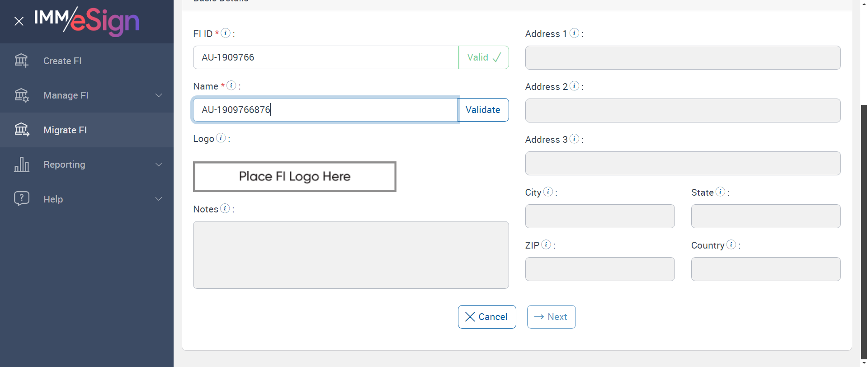Close the sidebar with the X icon
This screenshot has height=367, width=868.
click(x=19, y=21)
